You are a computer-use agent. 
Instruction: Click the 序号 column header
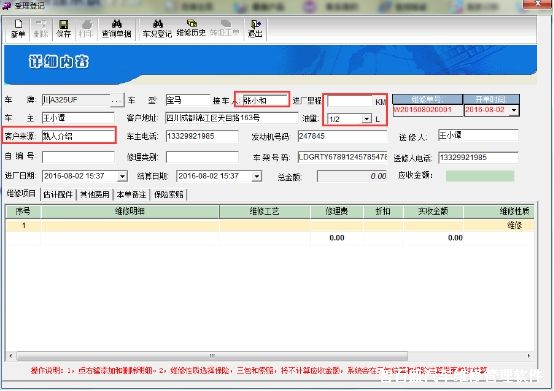(23, 212)
